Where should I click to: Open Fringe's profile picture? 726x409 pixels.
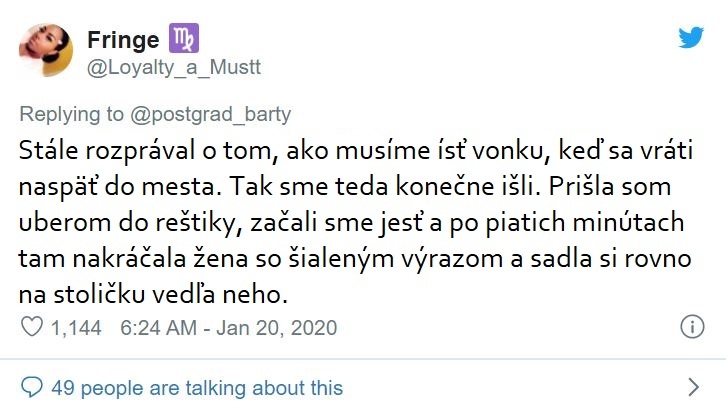(44, 49)
